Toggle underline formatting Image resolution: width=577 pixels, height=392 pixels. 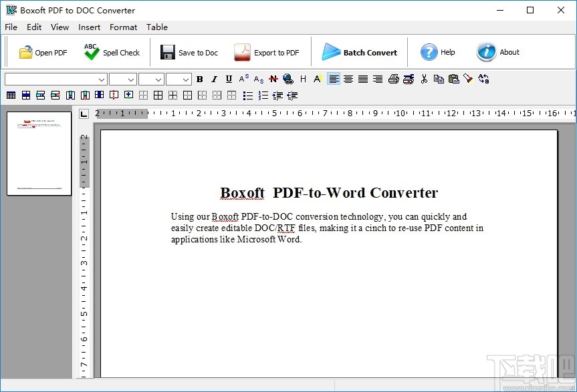coord(228,79)
